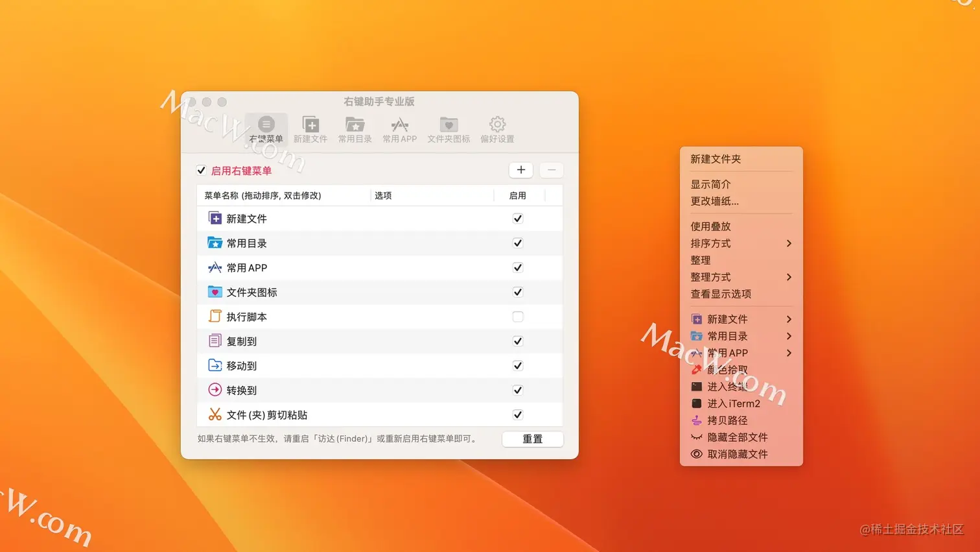Open the 常用目录 toolbar tab

(355, 129)
